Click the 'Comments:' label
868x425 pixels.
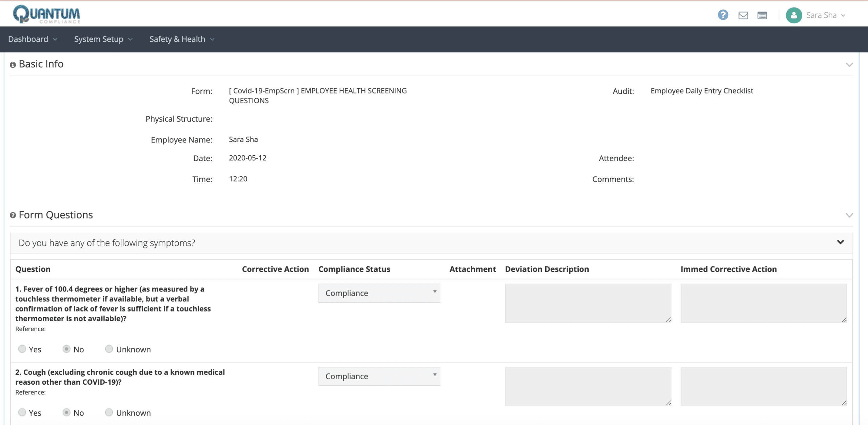[613, 179]
